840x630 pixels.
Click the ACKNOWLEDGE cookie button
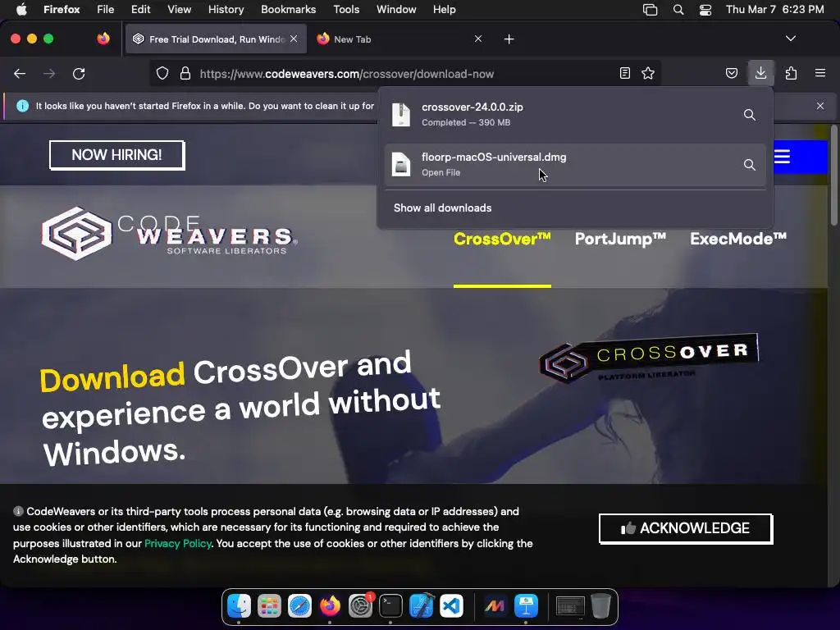tap(686, 528)
